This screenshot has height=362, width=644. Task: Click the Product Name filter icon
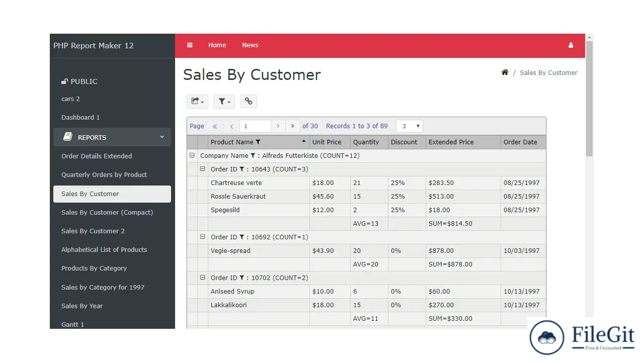point(258,142)
